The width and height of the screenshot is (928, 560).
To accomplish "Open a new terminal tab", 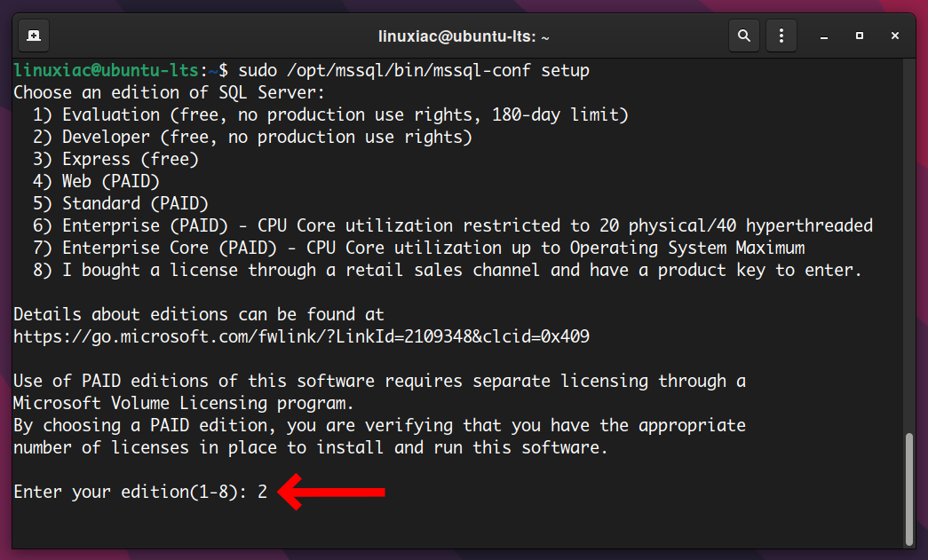I will click(34, 36).
